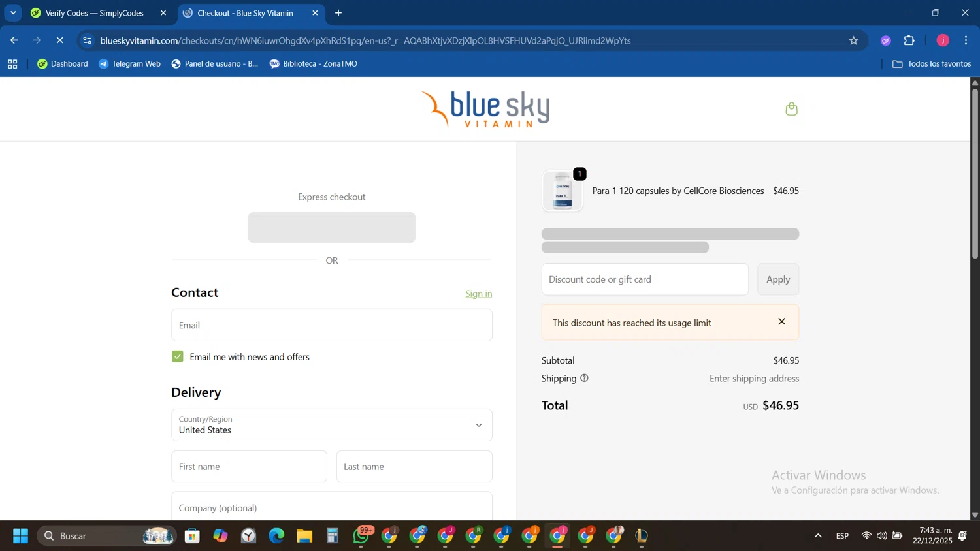Open a new browser tab
The image size is (980, 551).
(x=338, y=13)
